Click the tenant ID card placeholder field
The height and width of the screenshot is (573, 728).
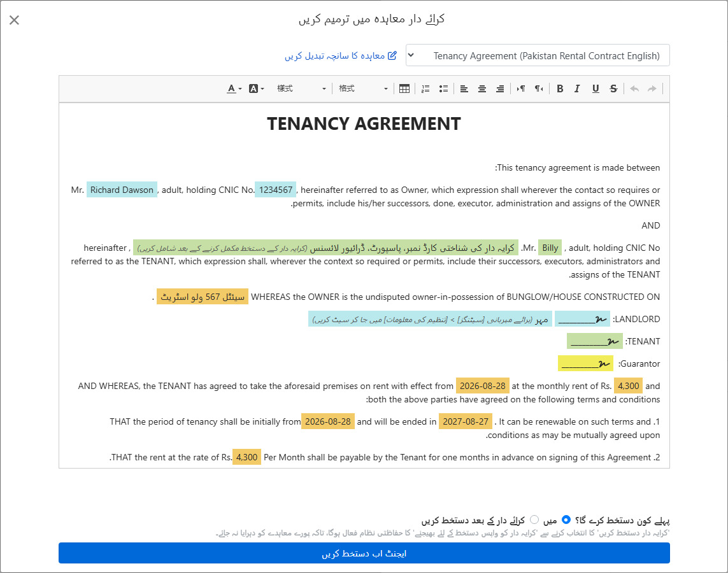(326, 248)
